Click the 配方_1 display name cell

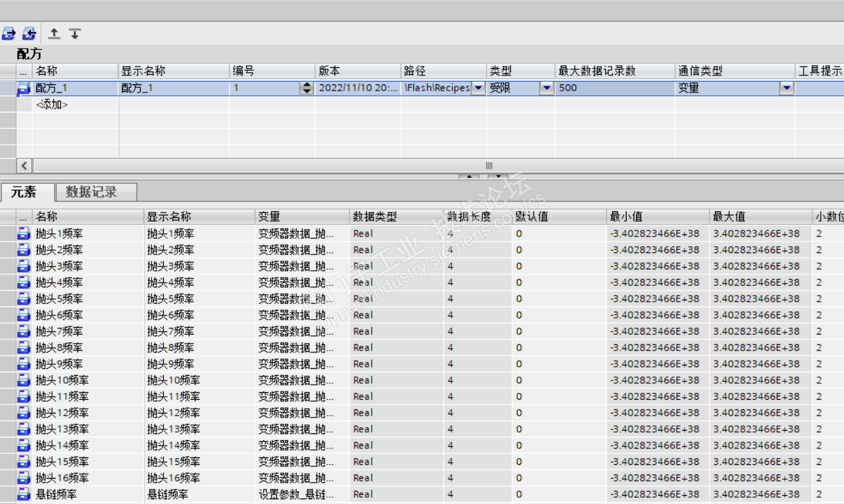click(x=174, y=88)
